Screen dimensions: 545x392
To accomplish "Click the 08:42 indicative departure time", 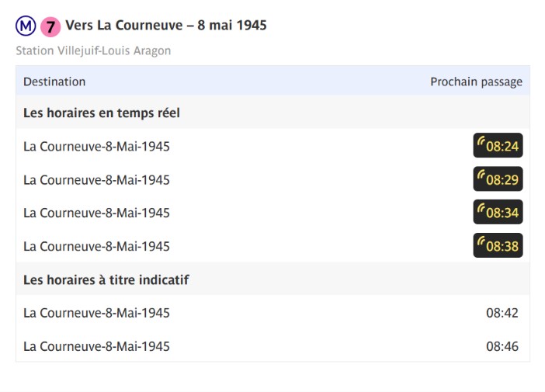I will [x=502, y=313].
